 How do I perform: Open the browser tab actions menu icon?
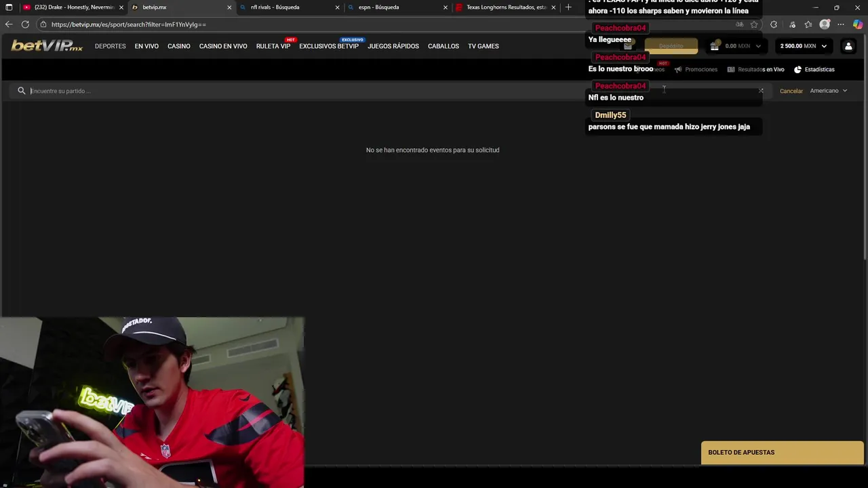point(9,7)
